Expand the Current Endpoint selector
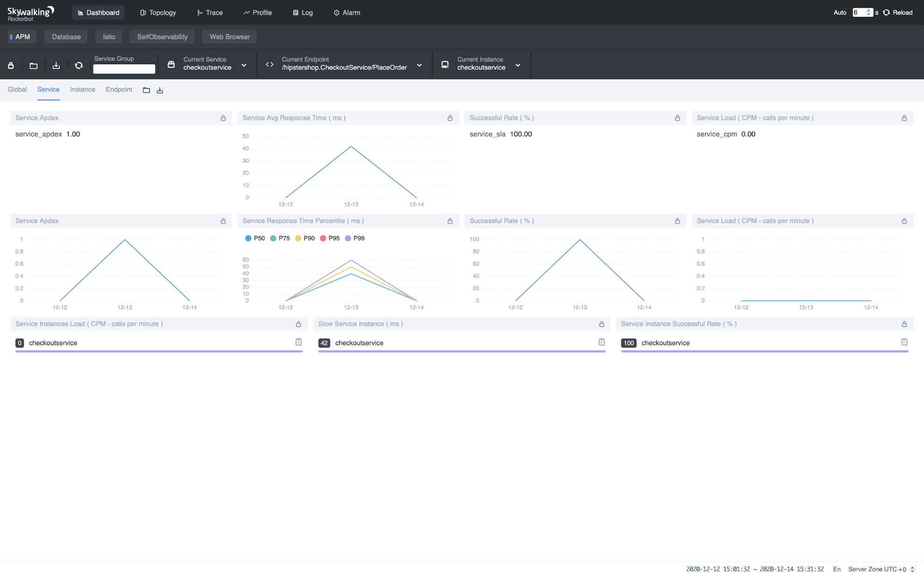Viewport: 924px width, 577px height. tap(419, 65)
